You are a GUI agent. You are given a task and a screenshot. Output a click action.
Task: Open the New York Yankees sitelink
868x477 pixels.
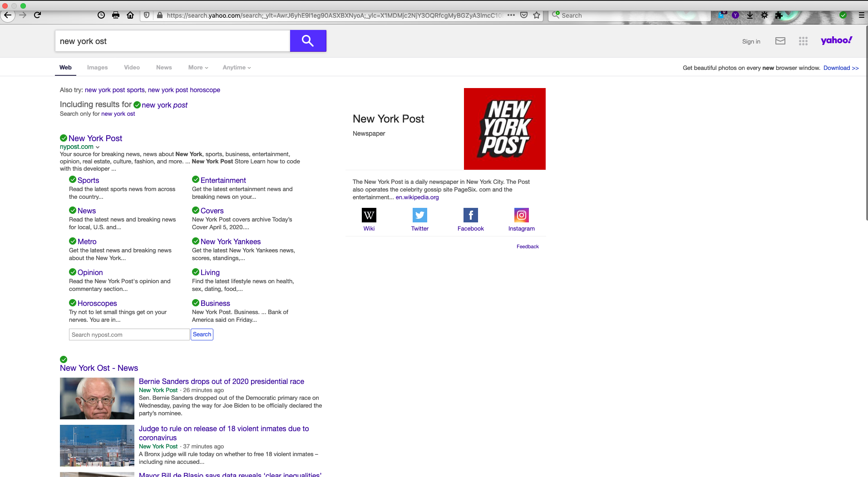click(231, 241)
